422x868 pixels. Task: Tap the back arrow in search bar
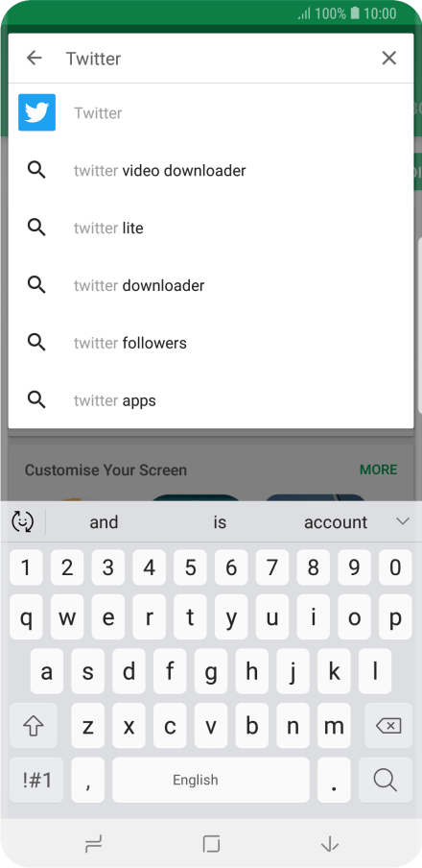pos(35,58)
